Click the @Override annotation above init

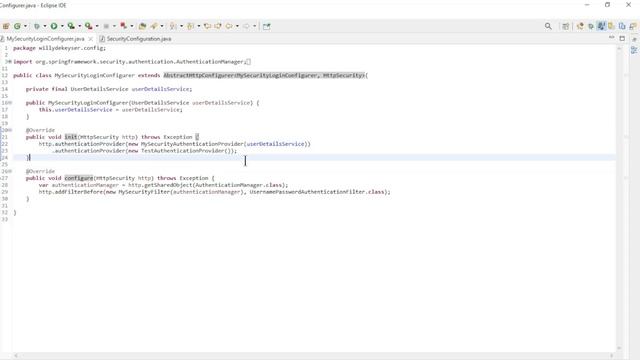(x=40, y=130)
